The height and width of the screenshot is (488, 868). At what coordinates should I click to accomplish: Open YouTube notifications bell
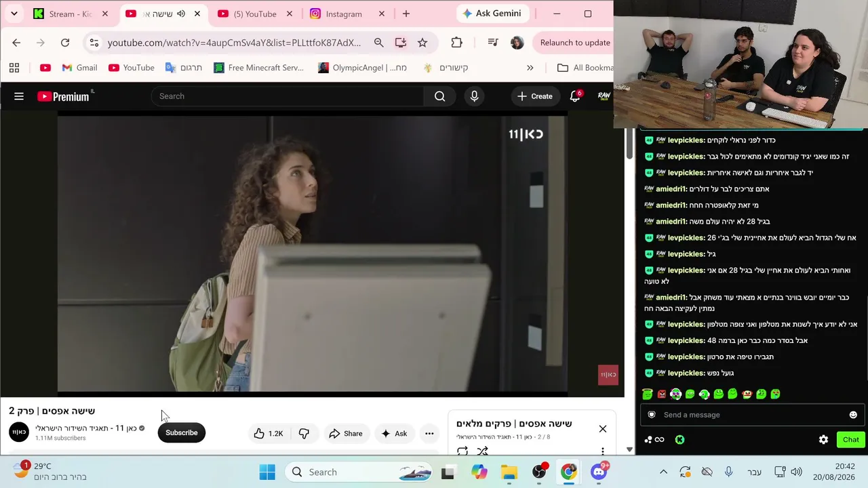click(x=575, y=96)
